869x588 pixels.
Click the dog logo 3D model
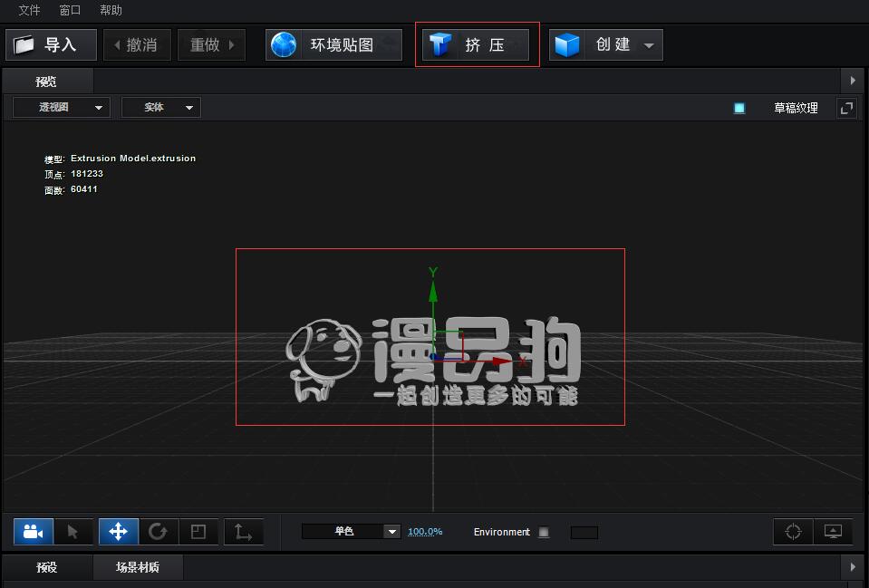[323, 361]
